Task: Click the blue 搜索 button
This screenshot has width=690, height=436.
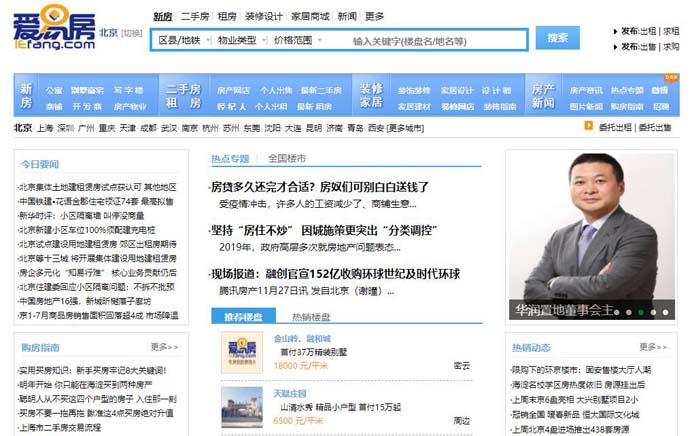Action: click(557, 38)
